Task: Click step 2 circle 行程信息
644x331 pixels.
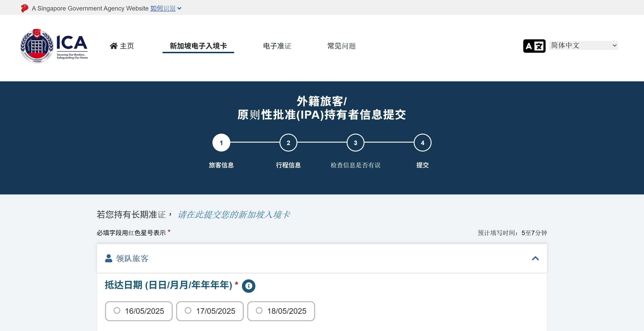Action: [x=288, y=143]
